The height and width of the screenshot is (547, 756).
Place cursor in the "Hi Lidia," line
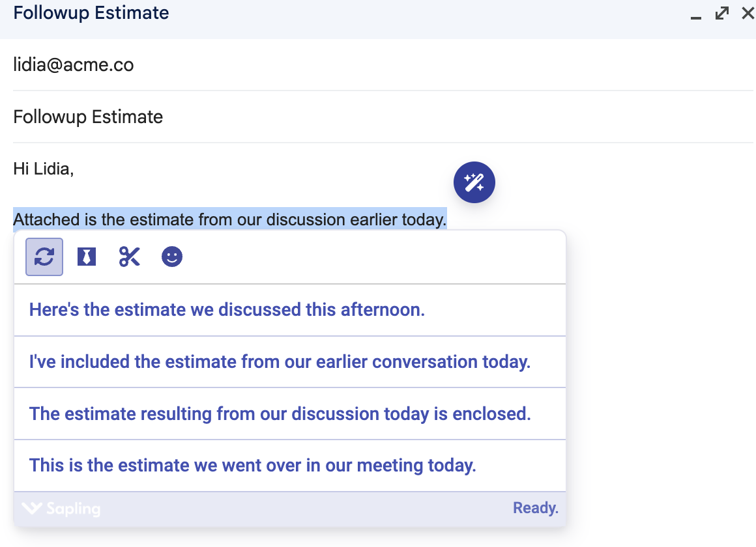coord(44,169)
